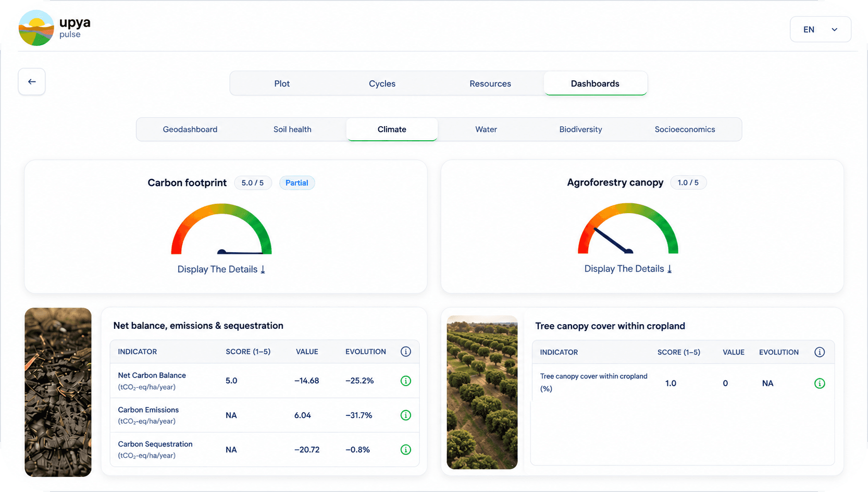
Task: Open the Resources tab
Action: coord(490,83)
